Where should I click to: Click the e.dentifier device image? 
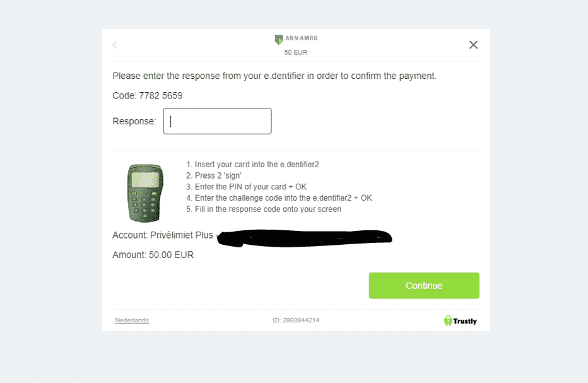pos(144,192)
